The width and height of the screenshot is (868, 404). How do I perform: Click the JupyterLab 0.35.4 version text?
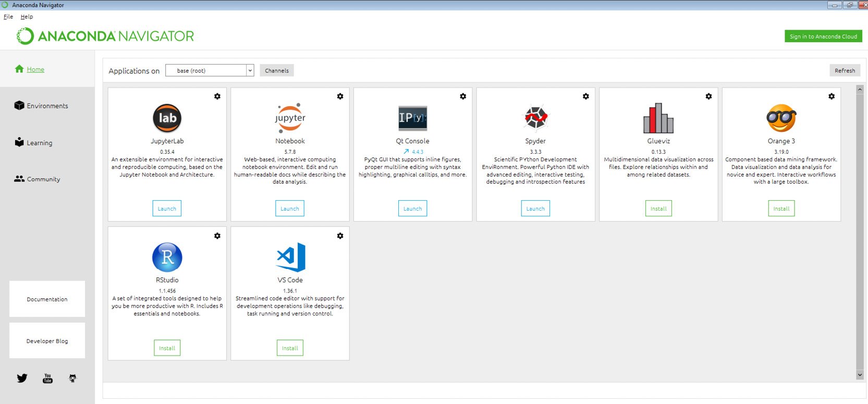click(167, 152)
